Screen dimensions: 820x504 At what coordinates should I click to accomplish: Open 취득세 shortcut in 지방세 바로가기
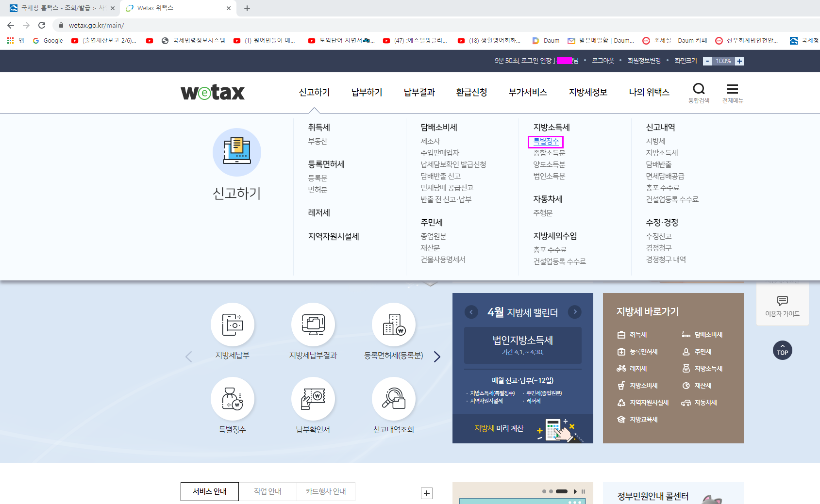click(632, 335)
